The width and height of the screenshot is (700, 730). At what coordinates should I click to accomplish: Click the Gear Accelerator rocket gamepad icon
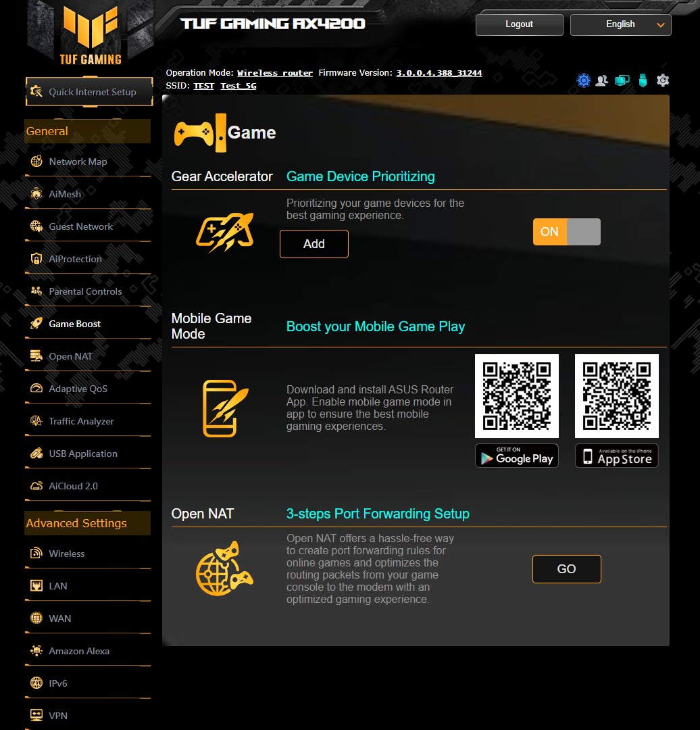pyautogui.click(x=225, y=233)
